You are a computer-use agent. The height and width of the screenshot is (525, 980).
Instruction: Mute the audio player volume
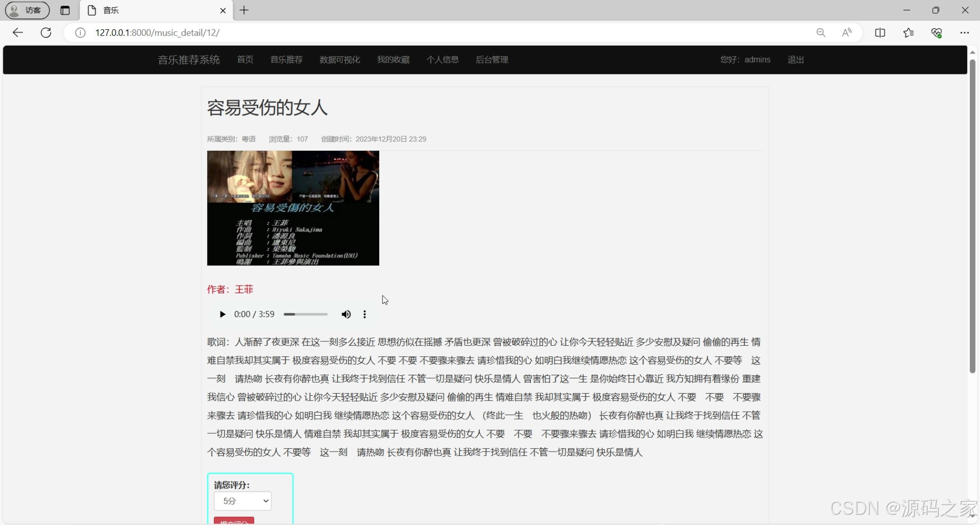pos(346,314)
